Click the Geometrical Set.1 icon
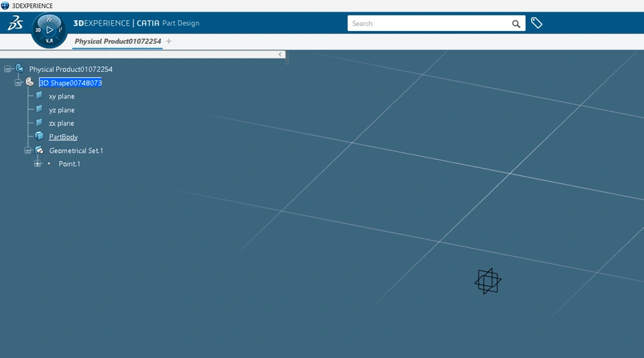Viewport: 644px width, 358px height. tap(39, 150)
